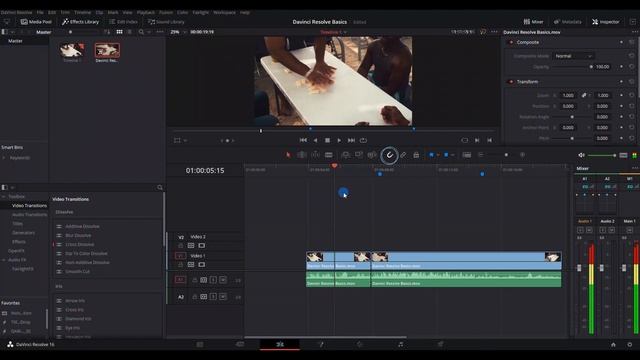
Task: Toggle the Inspector panel
Action: coord(606,22)
